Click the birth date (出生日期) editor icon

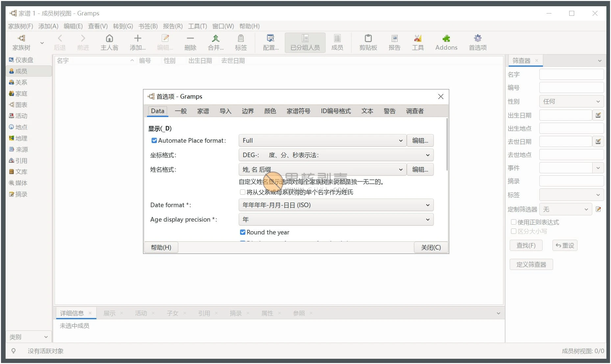[598, 115]
